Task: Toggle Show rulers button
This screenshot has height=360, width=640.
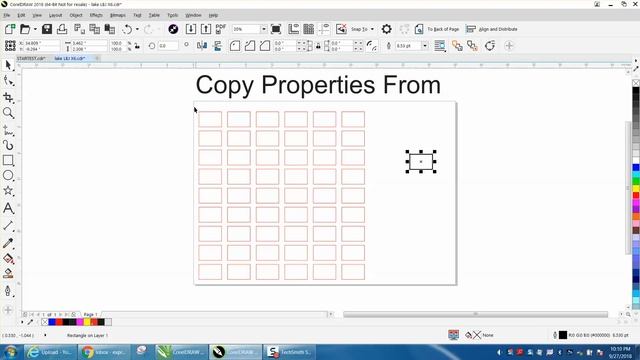Action: coord(293,29)
